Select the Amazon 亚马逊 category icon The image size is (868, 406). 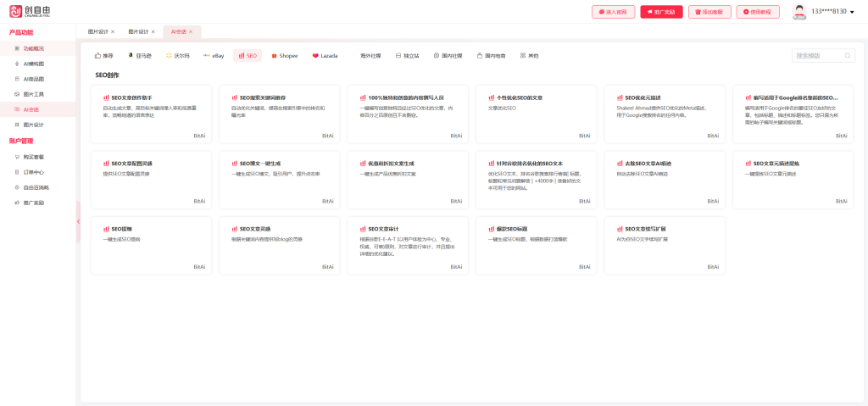(x=131, y=55)
